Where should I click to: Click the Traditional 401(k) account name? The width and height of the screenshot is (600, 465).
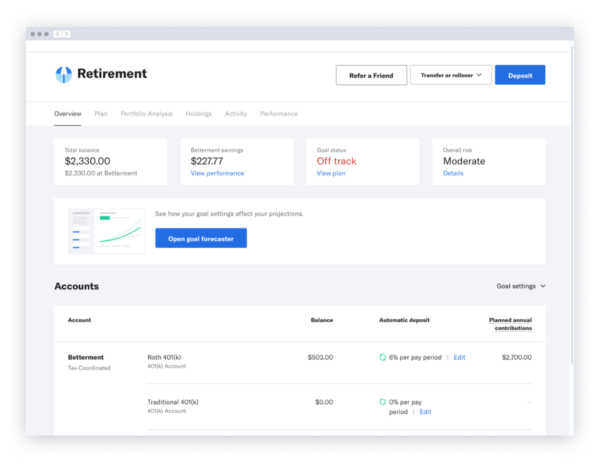[x=173, y=402]
